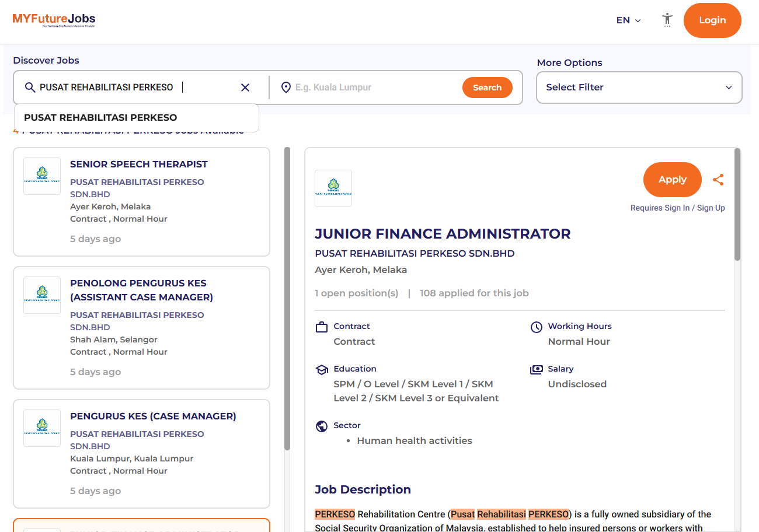
Task: Click the JUNIOR FINANCE ADMINISTRATOR heading
Action: coord(443,234)
